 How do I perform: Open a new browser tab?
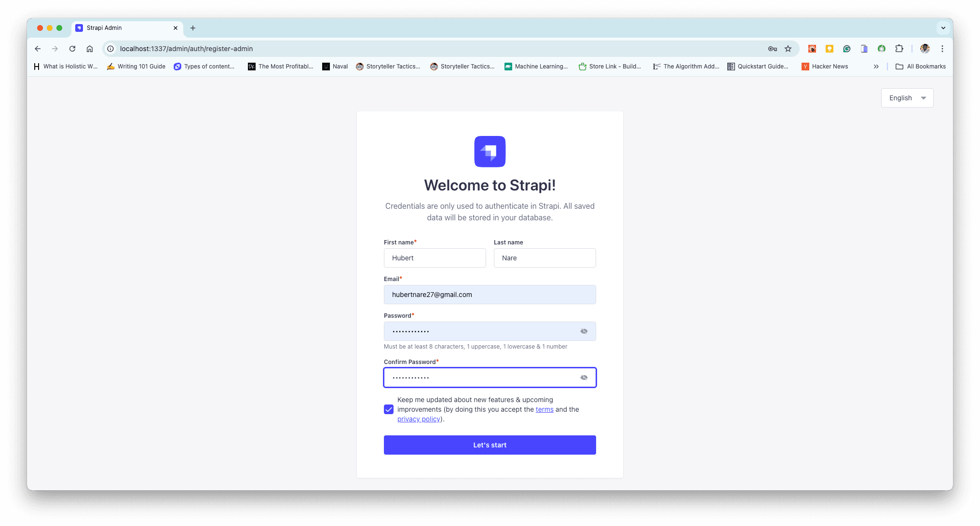click(193, 28)
